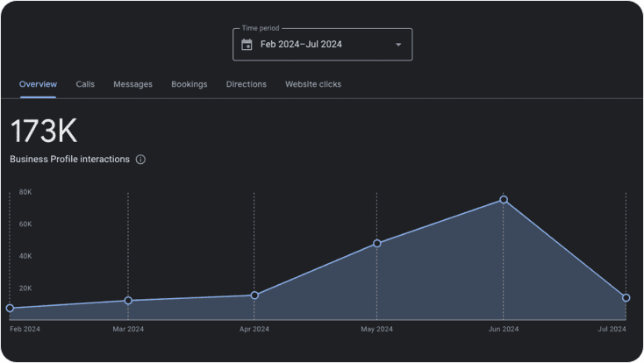Open the Messages tab

[x=132, y=84]
